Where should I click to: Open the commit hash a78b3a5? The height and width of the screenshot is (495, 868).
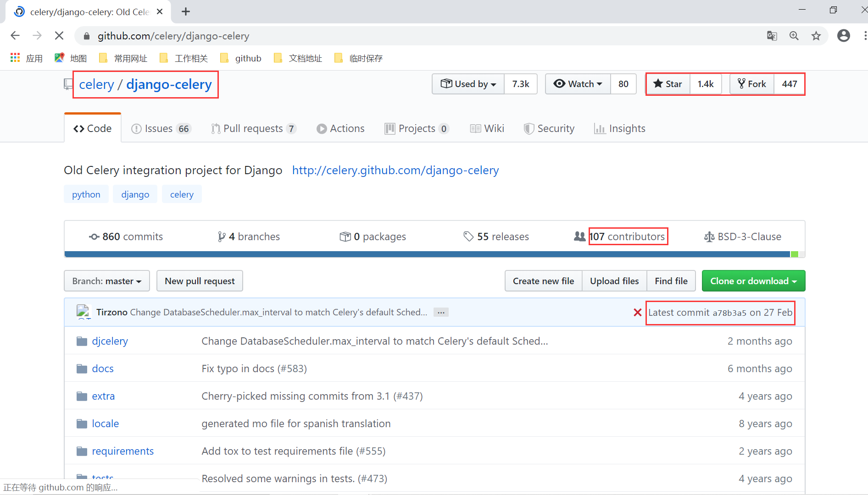(x=729, y=313)
